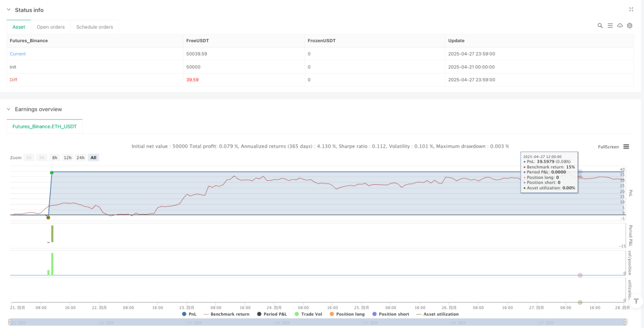This screenshot has height=328, width=644.
Task: Click the cloud download icon
Action: (620, 26)
